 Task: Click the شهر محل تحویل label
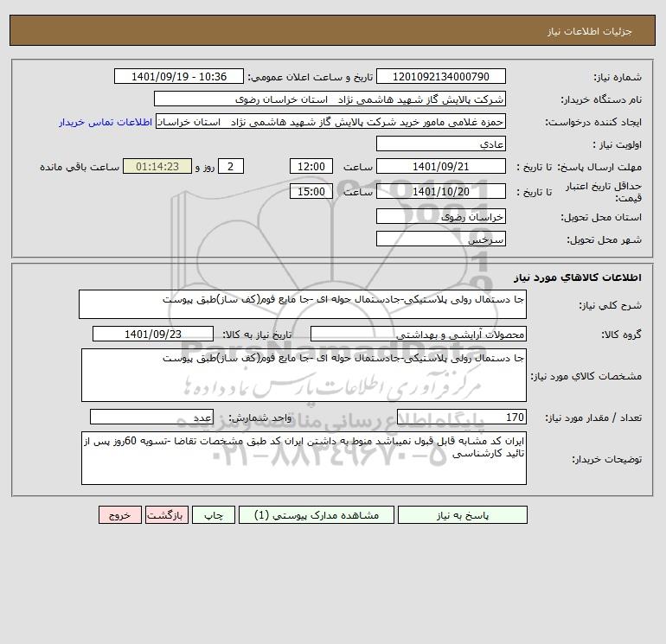(604, 239)
